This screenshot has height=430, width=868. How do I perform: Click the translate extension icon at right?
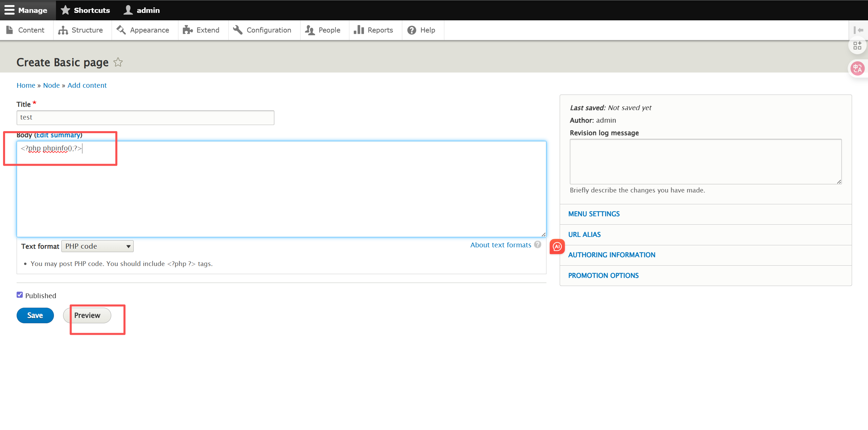857,69
